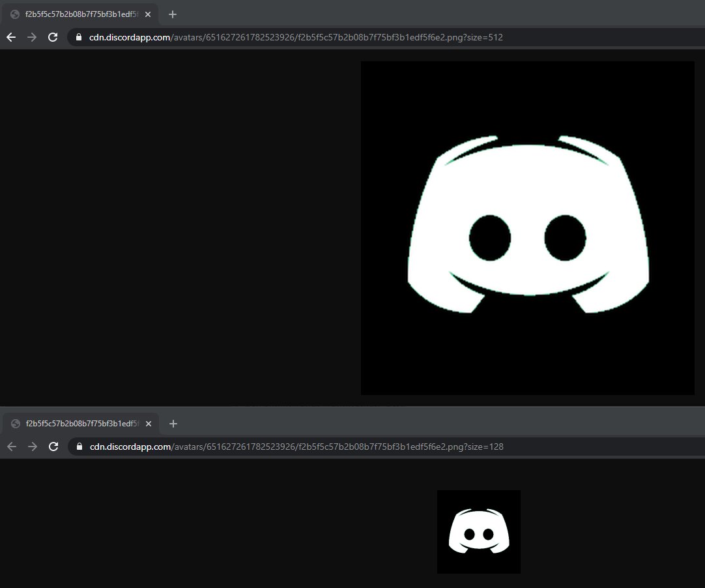Close the tab in the size=512 window
The width and height of the screenshot is (705, 588).
click(148, 14)
